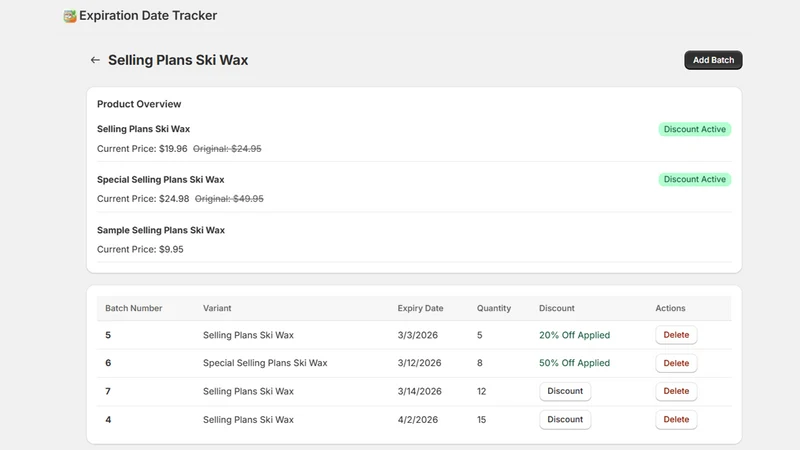800x450 pixels.
Task: Click quantity 8 in batch 6 row
Action: (x=480, y=363)
